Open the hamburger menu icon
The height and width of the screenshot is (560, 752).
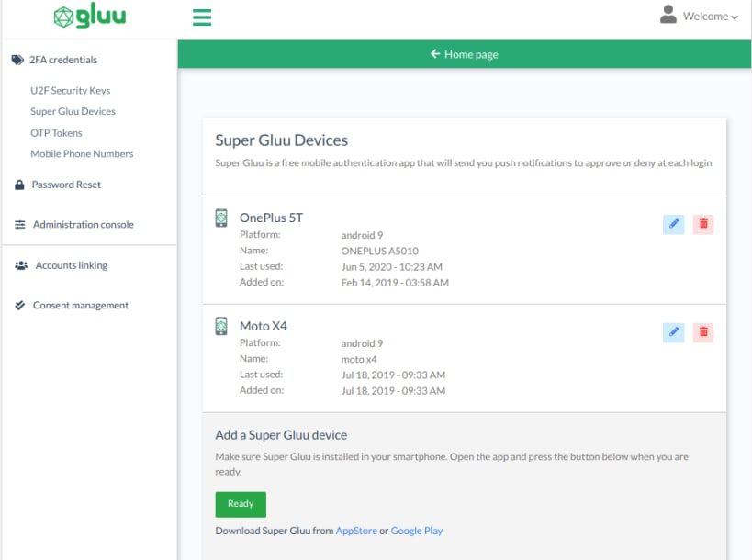click(x=202, y=17)
